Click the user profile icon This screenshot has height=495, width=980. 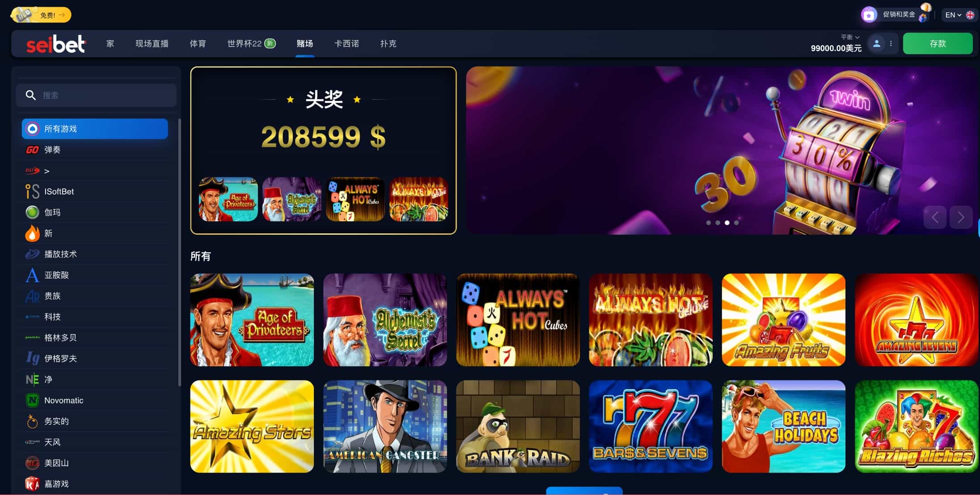coord(876,44)
